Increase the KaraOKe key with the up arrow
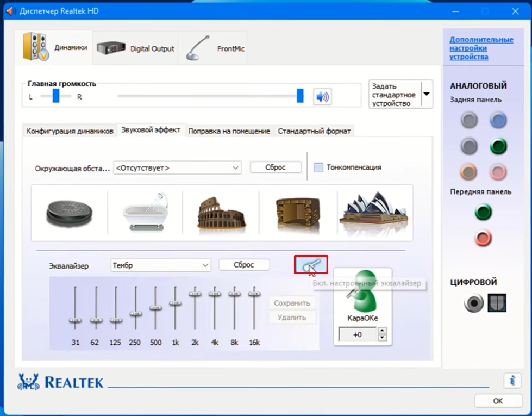The image size is (532, 416). pyautogui.click(x=383, y=331)
